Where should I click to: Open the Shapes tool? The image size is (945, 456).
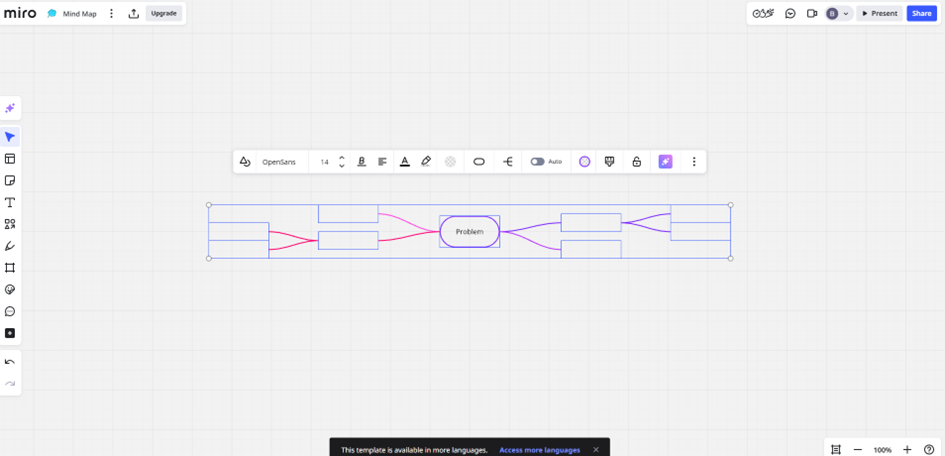coord(10,225)
